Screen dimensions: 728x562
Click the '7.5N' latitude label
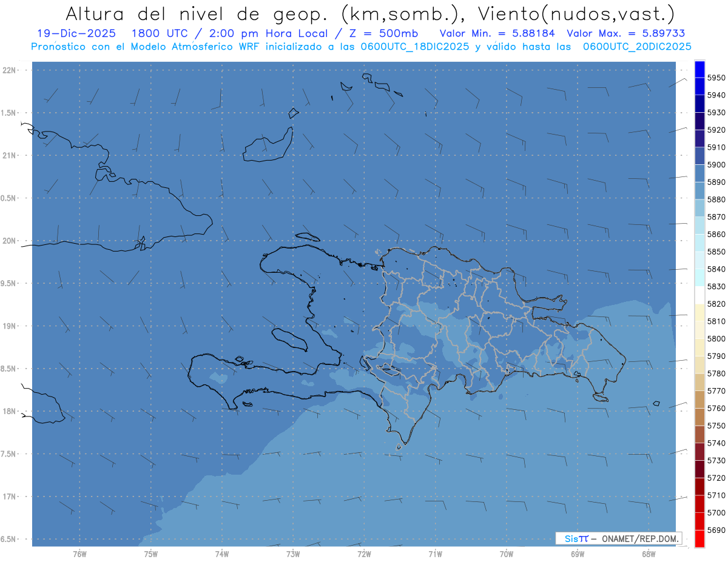pos(9,454)
